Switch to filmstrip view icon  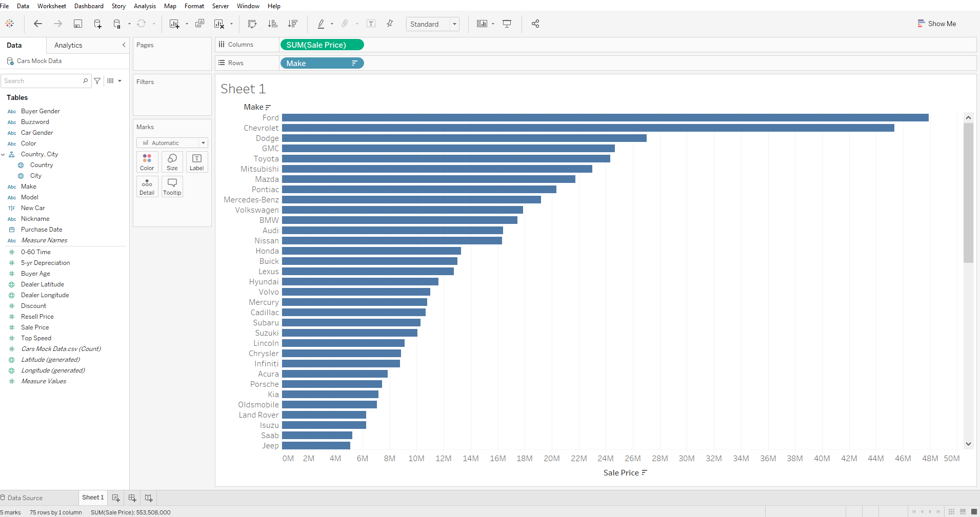pos(963,512)
